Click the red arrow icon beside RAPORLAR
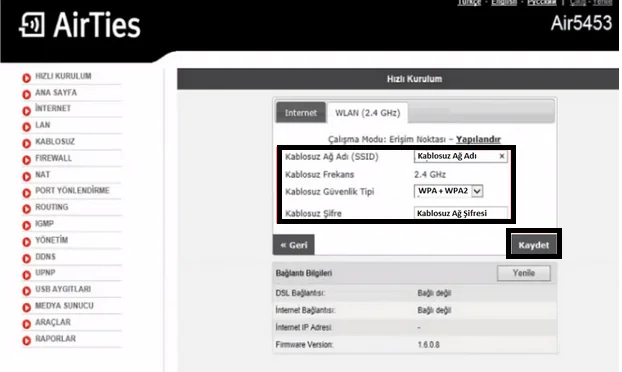This screenshot has width=622, height=372. [x=27, y=340]
